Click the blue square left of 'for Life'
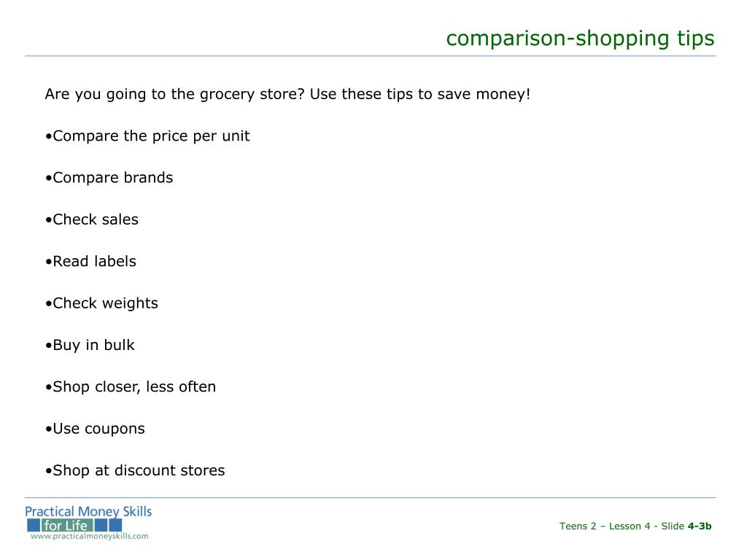 (34, 525)
